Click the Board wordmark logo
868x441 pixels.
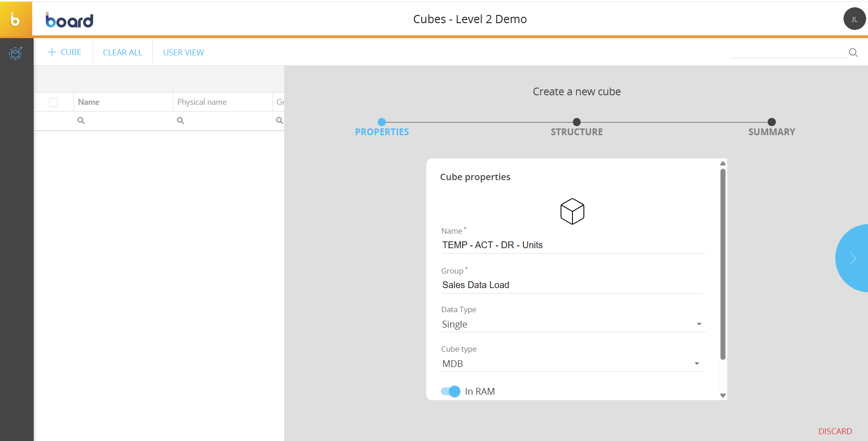[69, 20]
